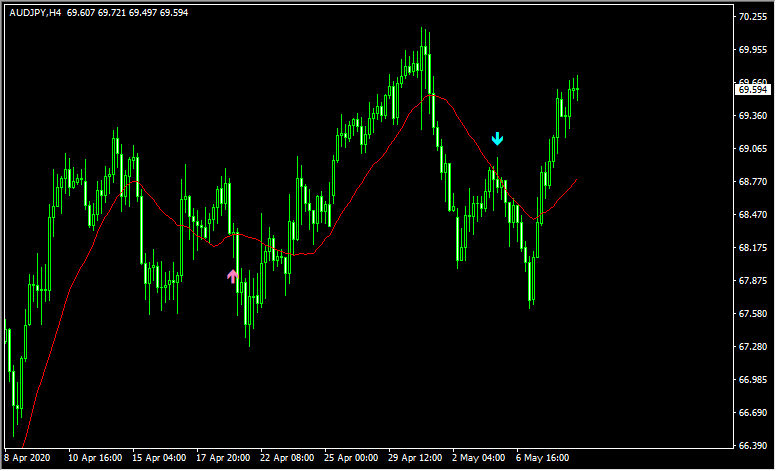Click the 6 May 16:00 time label
The width and height of the screenshot is (776, 471).
(x=542, y=458)
